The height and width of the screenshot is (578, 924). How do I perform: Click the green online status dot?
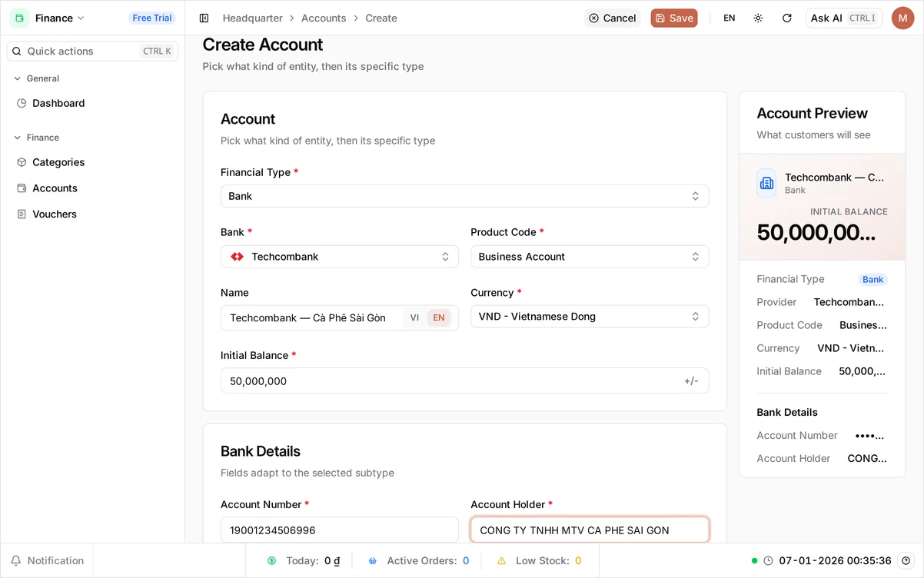coord(755,561)
